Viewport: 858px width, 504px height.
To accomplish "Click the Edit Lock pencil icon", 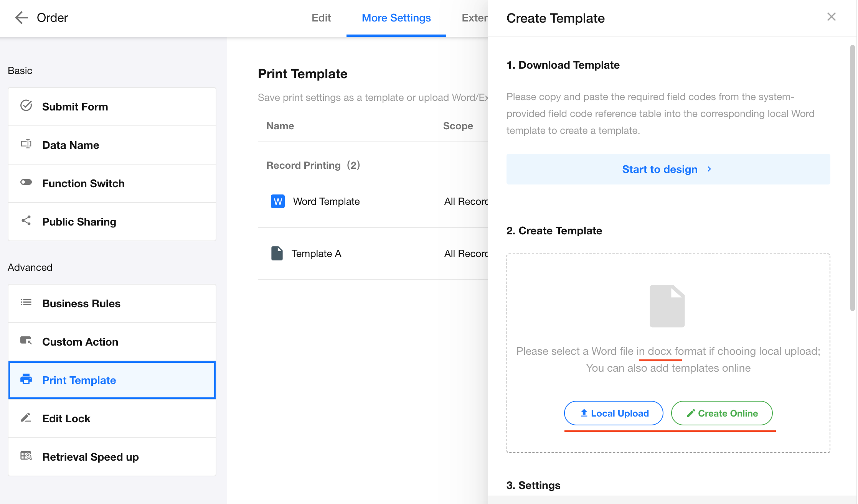I will [x=26, y=417].
